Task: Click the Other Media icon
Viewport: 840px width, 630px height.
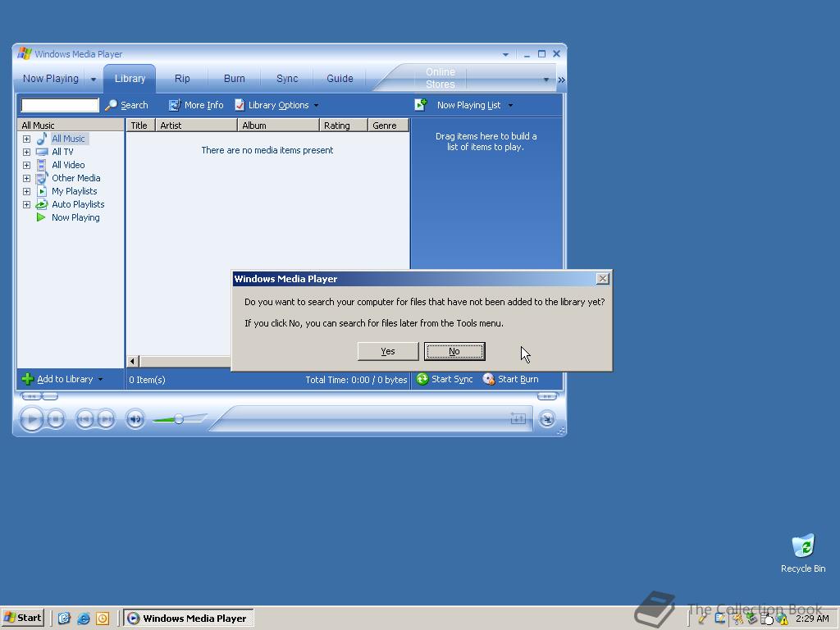Action: click(41, 178)
